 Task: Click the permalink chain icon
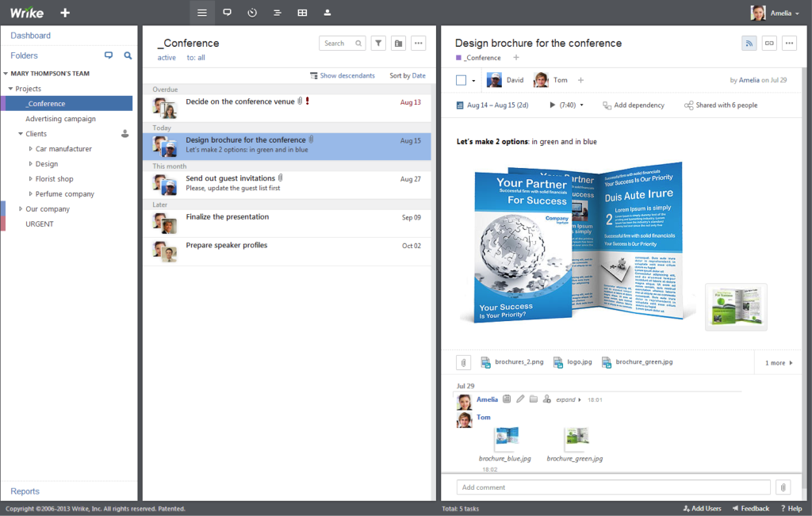(769, 44)
